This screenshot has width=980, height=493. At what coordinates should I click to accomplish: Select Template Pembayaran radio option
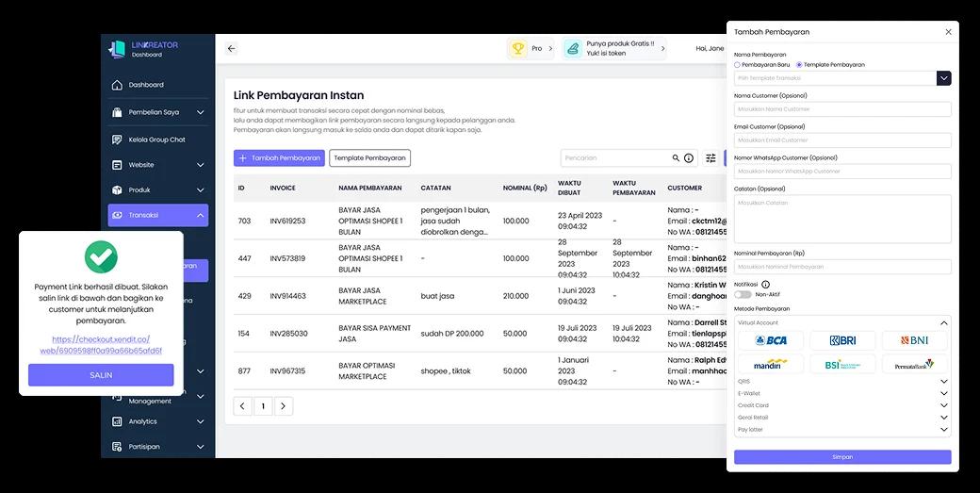tap(799, 65)
